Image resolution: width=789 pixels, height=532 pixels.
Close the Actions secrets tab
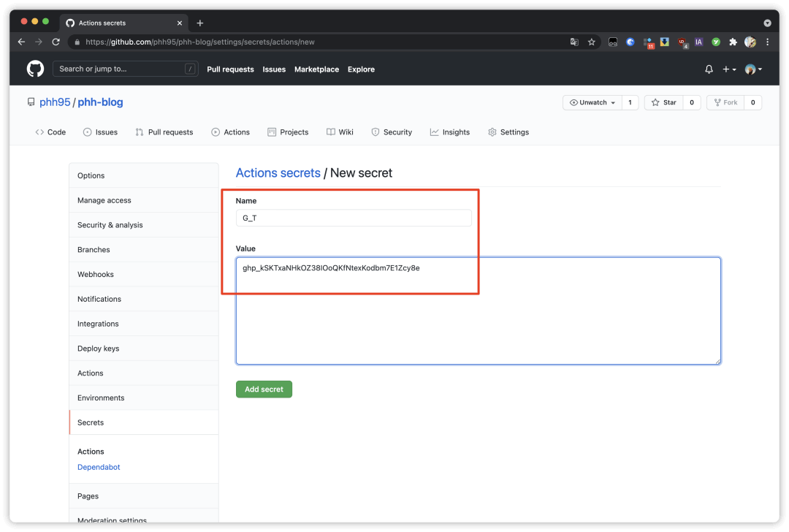[180, 23]
